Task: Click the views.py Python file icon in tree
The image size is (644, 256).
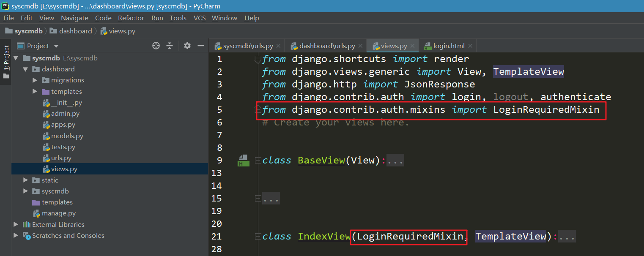Action: point(46,169)
